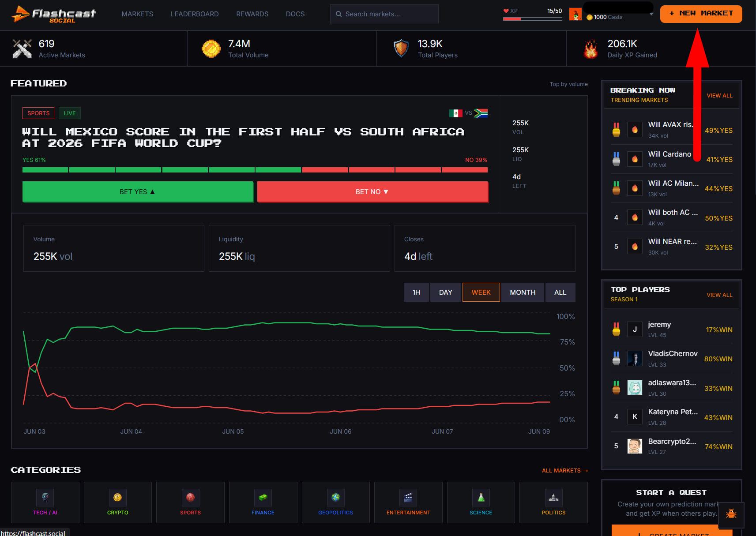Screen dimensions: 756x536
Task: Switch chart range to 1H
Action: [x=416, y=292]
